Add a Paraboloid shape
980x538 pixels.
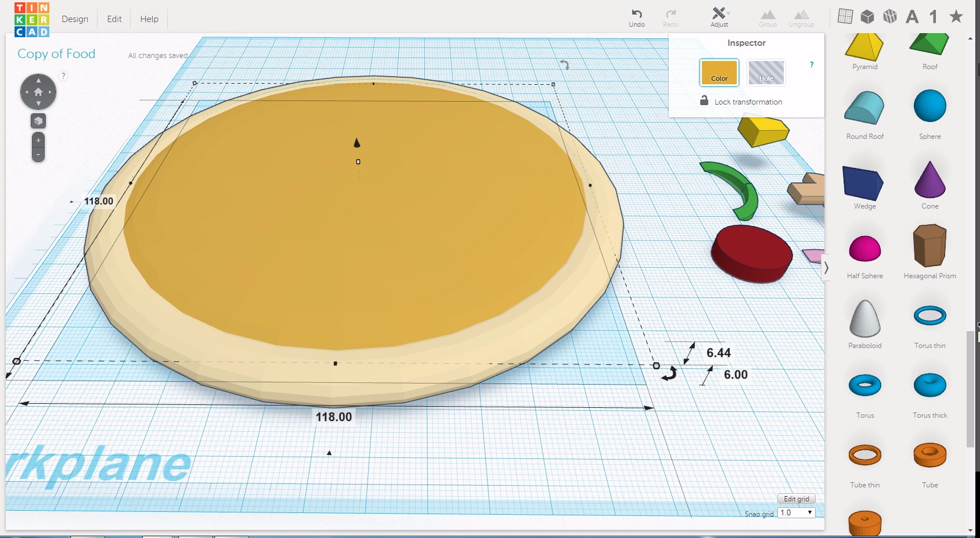point(865,324)
